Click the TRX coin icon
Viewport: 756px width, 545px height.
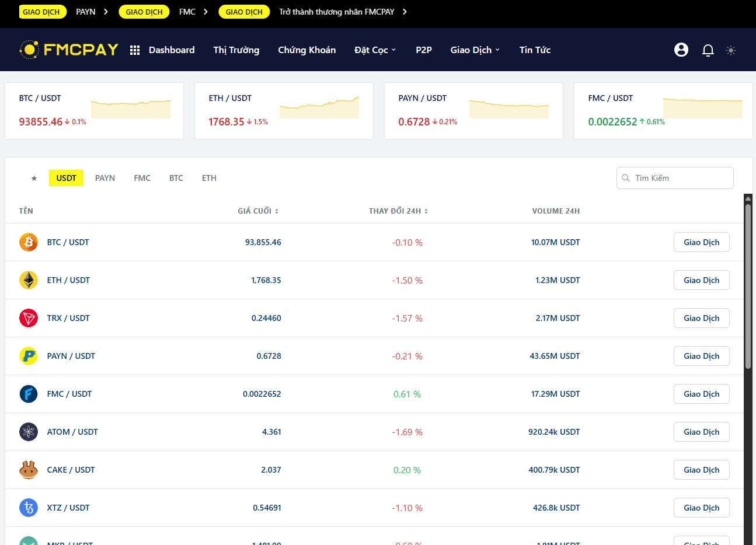point(29,318)
